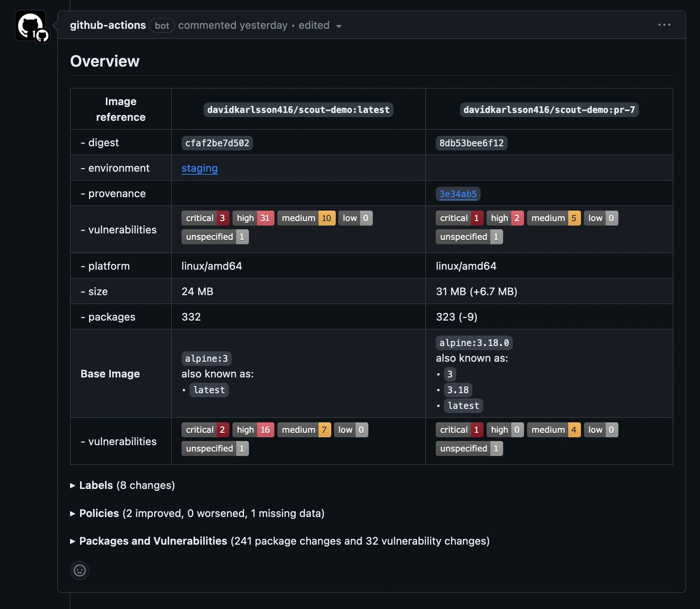Image resolution: width=700 pixels, height=609 pixels.
Task: Select the scout-demo:pr-7 image reference
Action: click(x=549, y=110)
